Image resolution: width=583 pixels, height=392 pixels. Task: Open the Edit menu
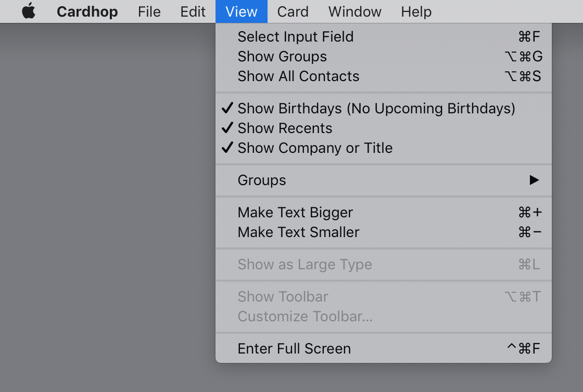tap(193, 11)
